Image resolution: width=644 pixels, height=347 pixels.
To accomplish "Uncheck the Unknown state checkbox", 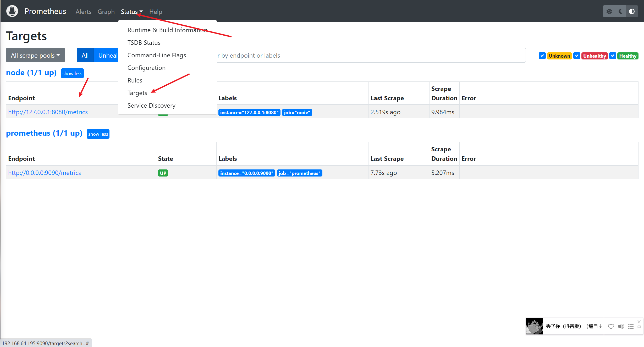I will (x=542, y=56).
